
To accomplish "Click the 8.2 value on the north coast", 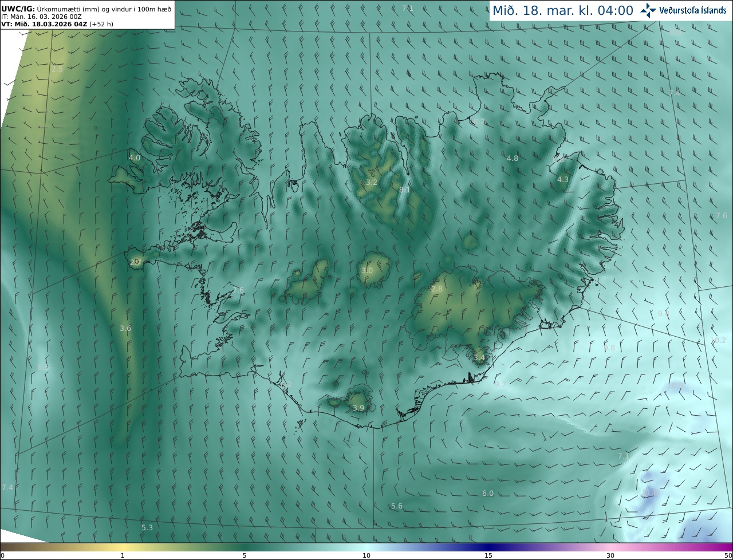I will tap(479, 121).
